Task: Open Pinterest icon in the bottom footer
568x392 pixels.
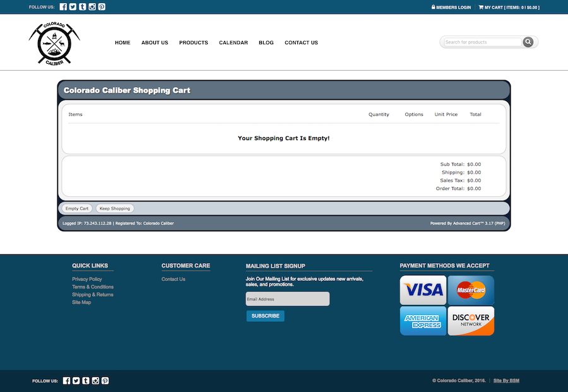Action: point(105,381)
